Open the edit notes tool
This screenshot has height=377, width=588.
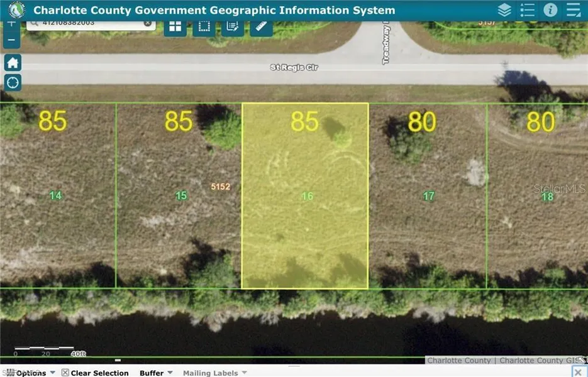coord(232,26)
